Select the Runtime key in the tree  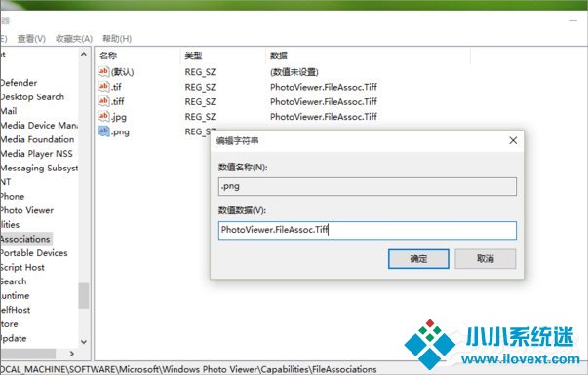click(x=15, y=296)
